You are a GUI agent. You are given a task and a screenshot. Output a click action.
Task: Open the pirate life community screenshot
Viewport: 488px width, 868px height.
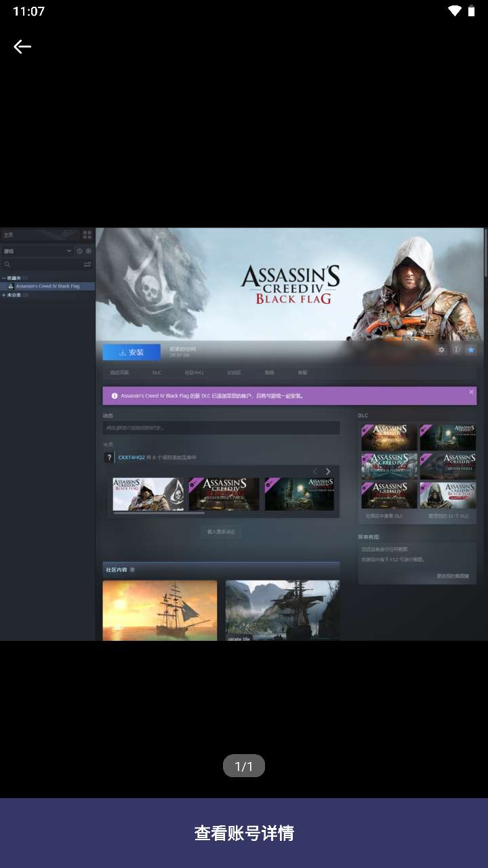(x=283, y=610)
